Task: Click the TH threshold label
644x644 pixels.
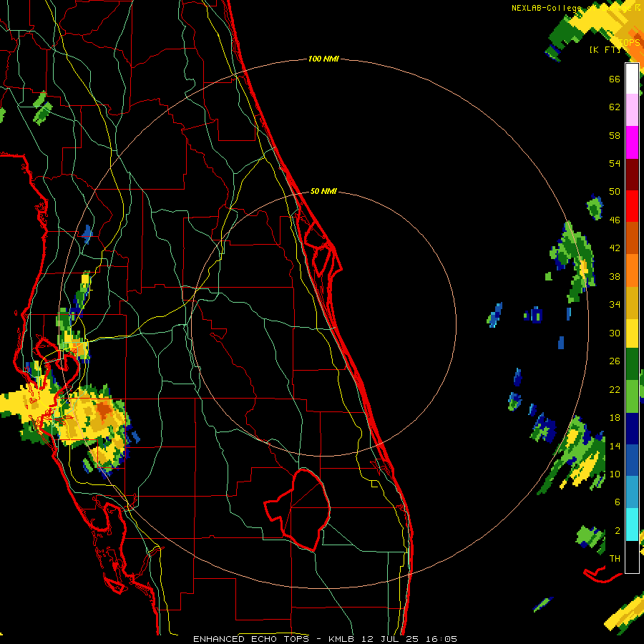Action: point(615,559)
